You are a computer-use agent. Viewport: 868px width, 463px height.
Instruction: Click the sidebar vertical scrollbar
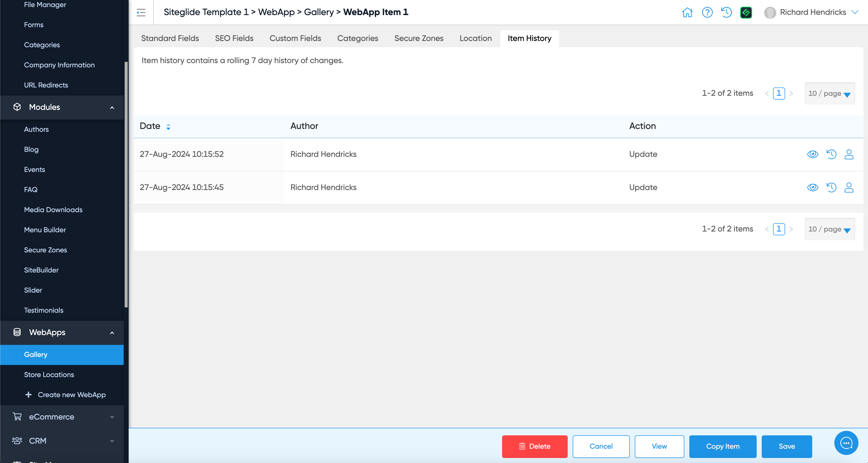126,185
